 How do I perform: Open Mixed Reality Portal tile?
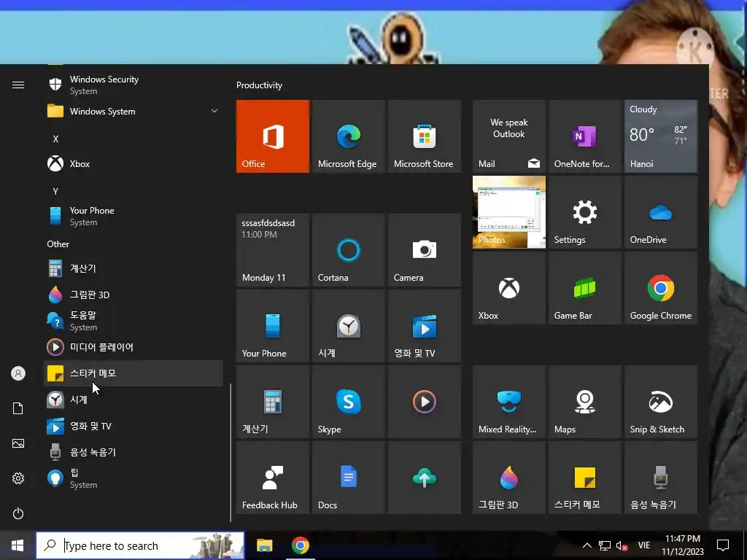point(508,402)
